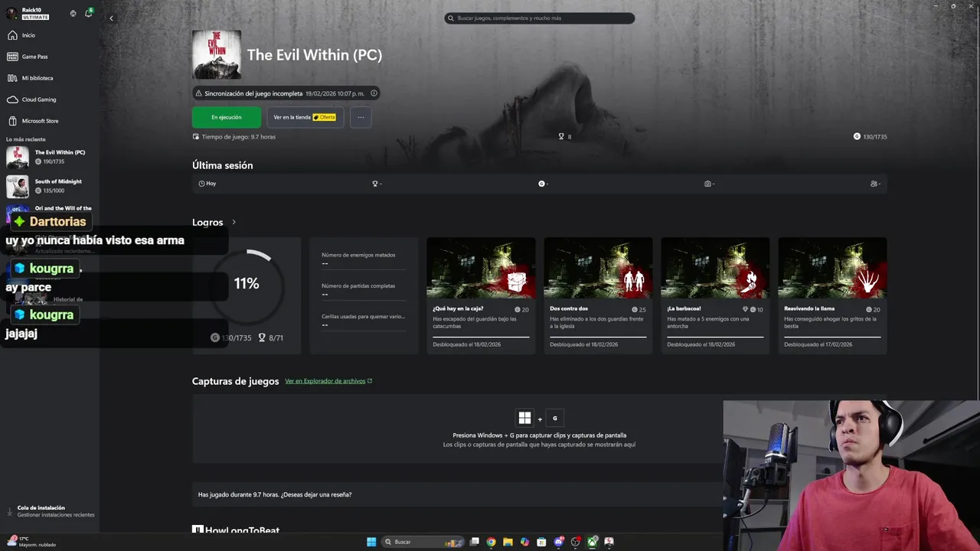Click the green En ejecución button
This screenshot has height=551, width=980.
(x=226, y=117)
